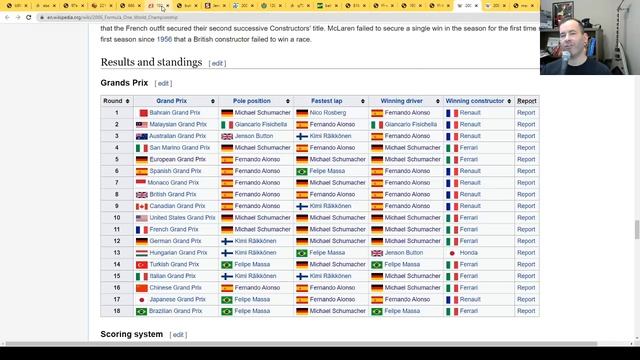Click the browser forward arrow
The width and height of the screenshot is (640, 360).
[18, 18]
